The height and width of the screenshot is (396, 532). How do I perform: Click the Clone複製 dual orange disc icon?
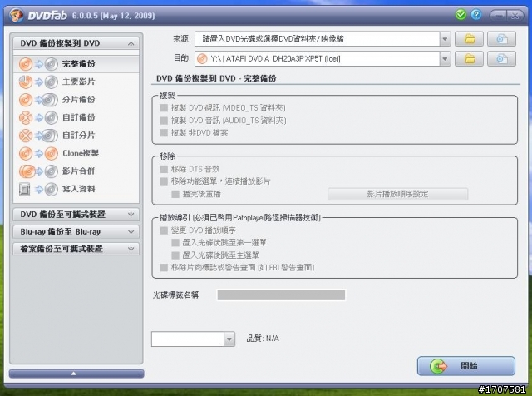(38, 154)
